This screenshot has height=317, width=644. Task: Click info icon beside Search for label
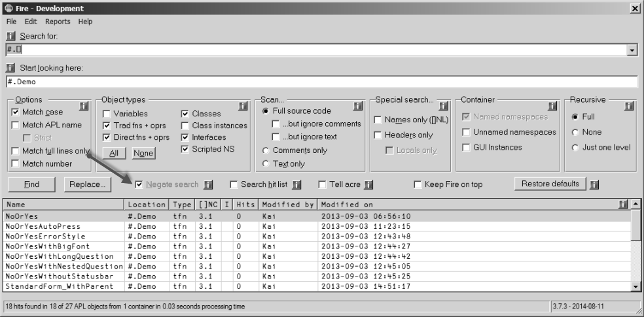pyautogui.click(x=11, y=36)
